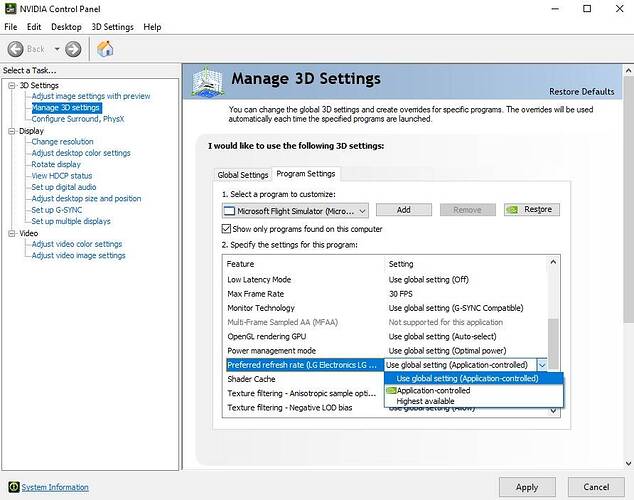Click the settings list scrollbar thumb
The width and height of the screenshot is (634, 500).
coord(553,344)
